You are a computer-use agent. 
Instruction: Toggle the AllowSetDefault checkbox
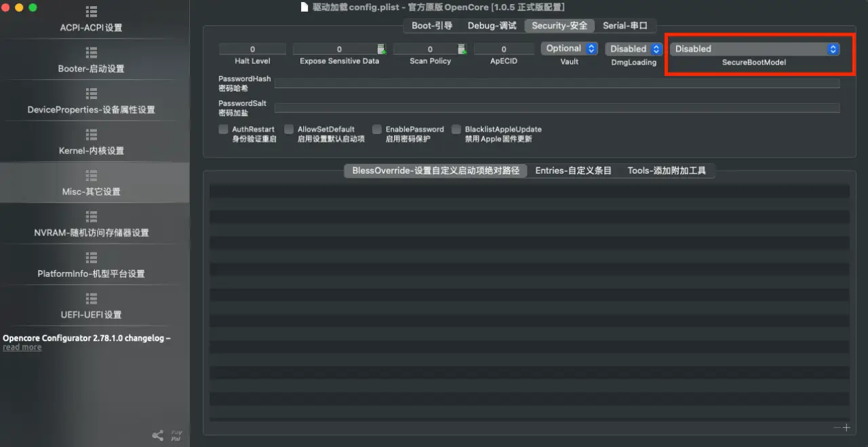[x=289, y=130]
